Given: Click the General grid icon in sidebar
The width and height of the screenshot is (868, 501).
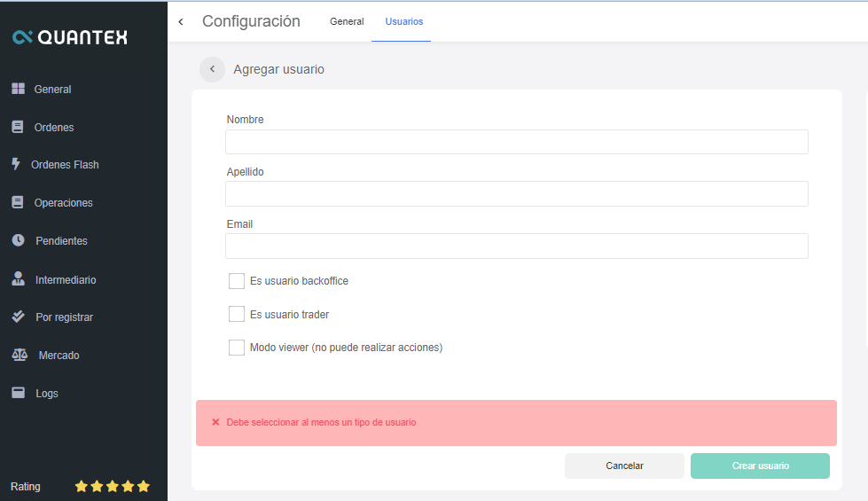Looking at the screenshot, I should coord(18,89).
